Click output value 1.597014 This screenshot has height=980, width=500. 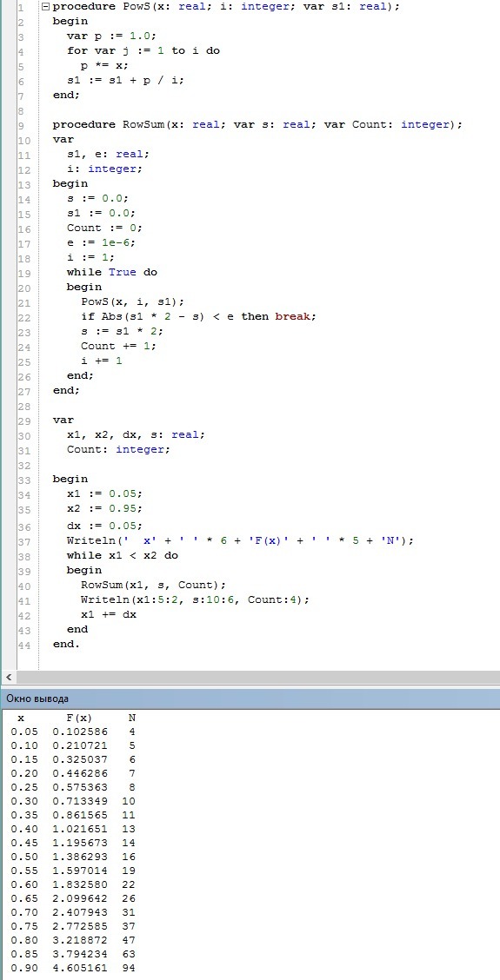pyautogui.click(x=80, y=871)
